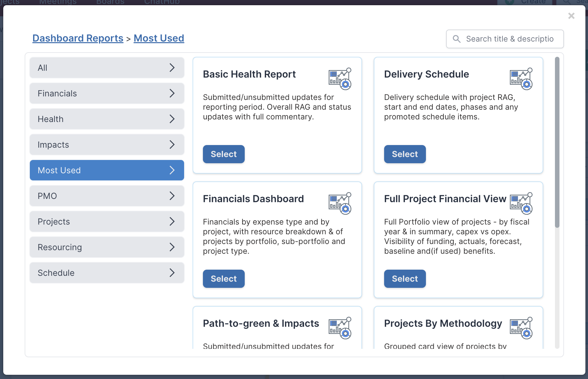The image size is (588, 379).
Task: Click the magnifier icon in search box
Action: click(x=457, y=39)
